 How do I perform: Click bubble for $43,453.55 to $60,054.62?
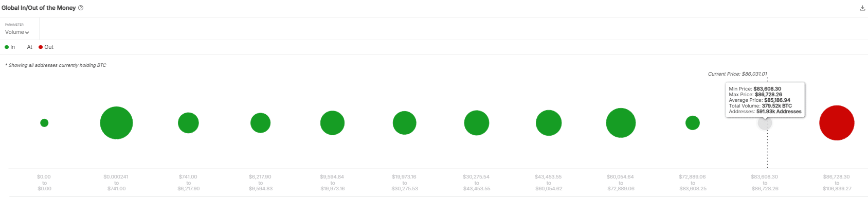(549, 123)
